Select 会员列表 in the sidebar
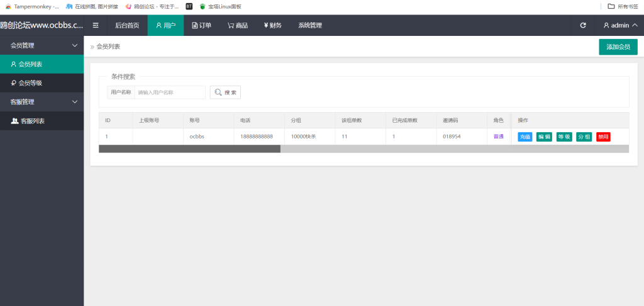This screenshot has height=306, width=644. click(x=42, y=64)
